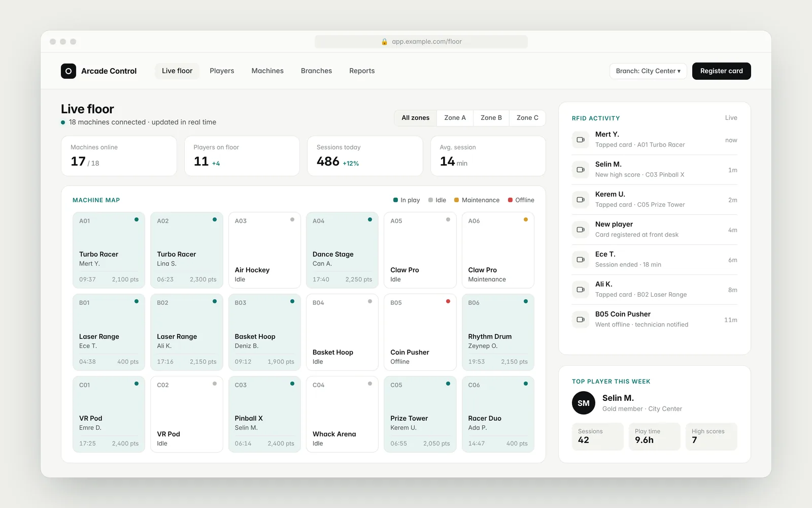Image resolution: width=812 pixels, height=508 pixels.
Task: Filter the map by Zone C
Action: (527, 118)
